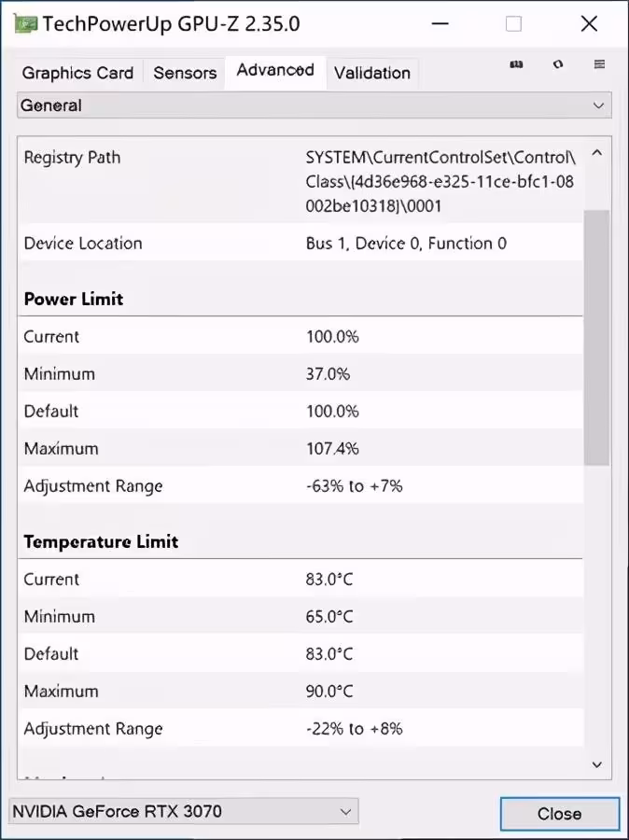Switch to the Sensors tab

click(x=185, y=73)
